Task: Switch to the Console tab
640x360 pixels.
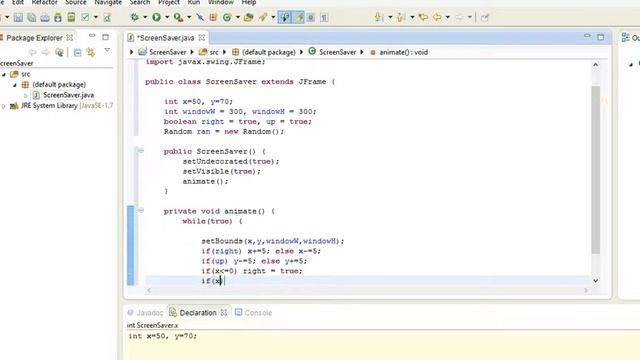Action: click(253, 313)
